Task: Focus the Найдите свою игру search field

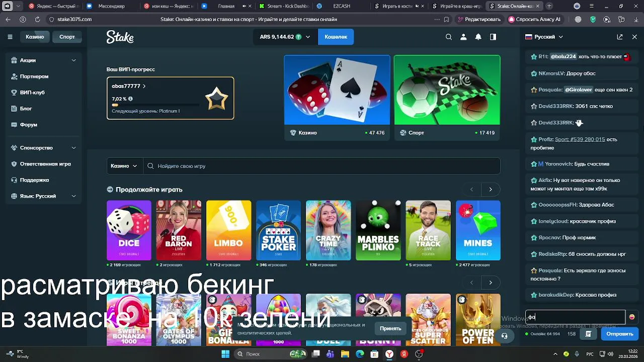Action: coord(322,166)
